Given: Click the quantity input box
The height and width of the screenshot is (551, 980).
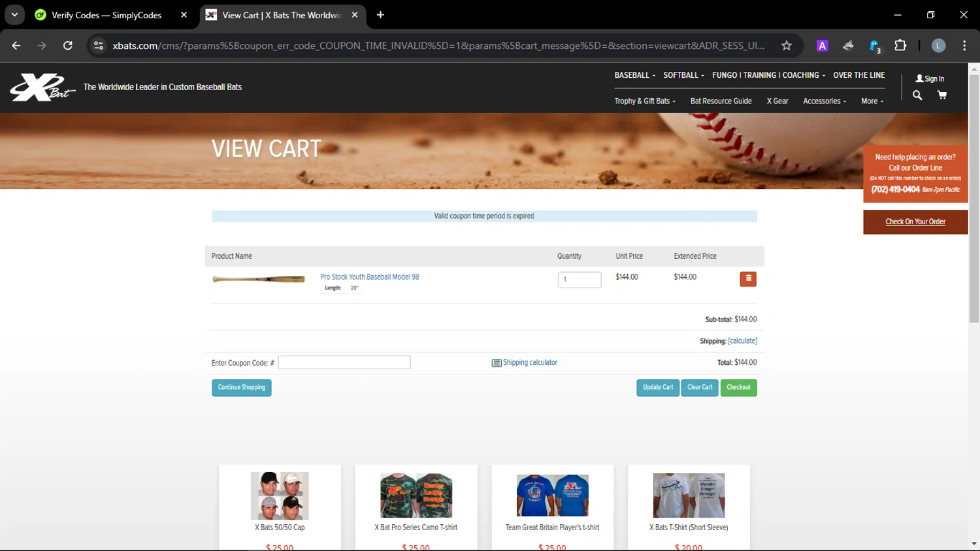Looking at the screenshot, I should (x=580, y=280).
